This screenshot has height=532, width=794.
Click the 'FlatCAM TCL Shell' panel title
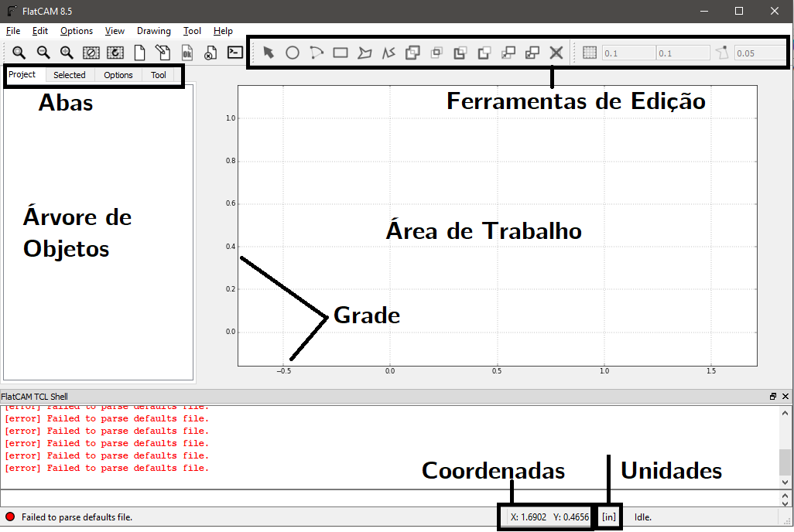click(x=34, y=397)
